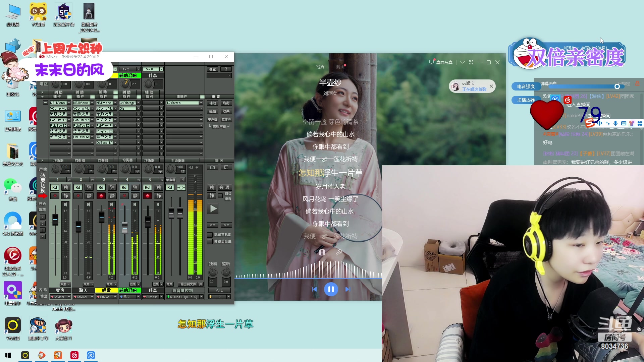Toggle record button on channel 6 伴奏
Image resolution: width=644 pixels, height=362 pixels.
tap(147, 196)
